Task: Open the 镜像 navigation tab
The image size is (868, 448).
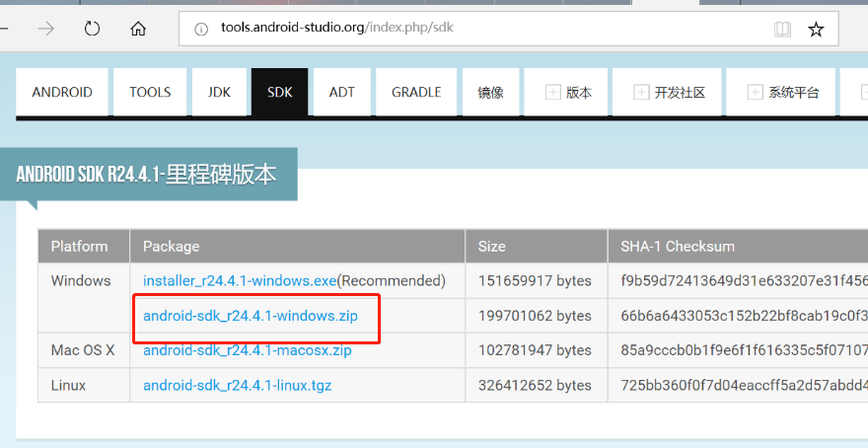Action: 490,92
